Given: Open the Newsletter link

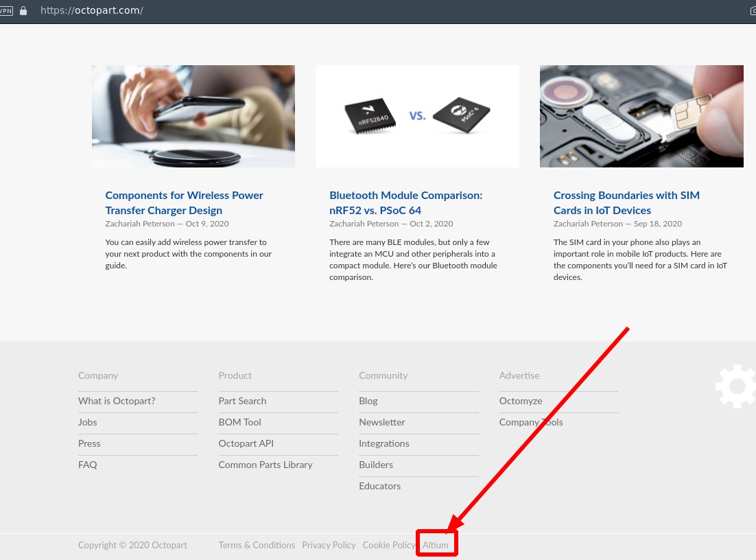Looking at the screenshot, I should 382,422.
